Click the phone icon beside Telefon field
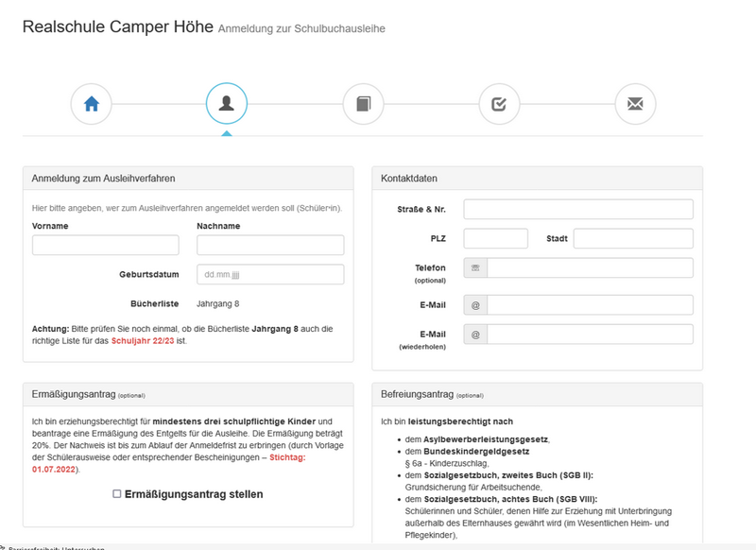Screen dimensions: 756x550 tap(475, 268)
